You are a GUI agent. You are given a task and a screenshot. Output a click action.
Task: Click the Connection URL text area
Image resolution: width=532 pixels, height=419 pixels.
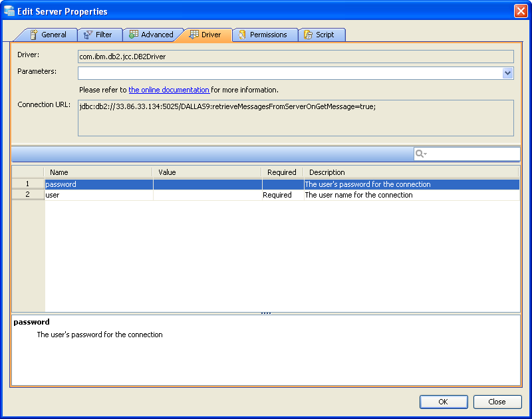295,118
